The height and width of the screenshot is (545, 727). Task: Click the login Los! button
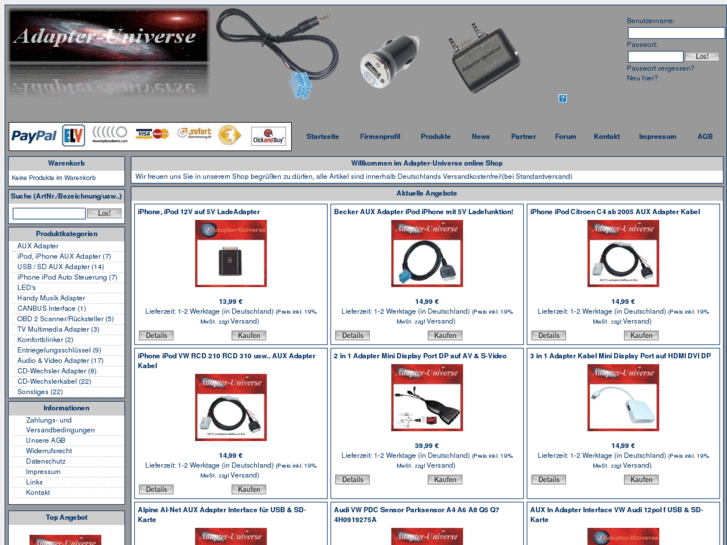click(x=702, y=56)
